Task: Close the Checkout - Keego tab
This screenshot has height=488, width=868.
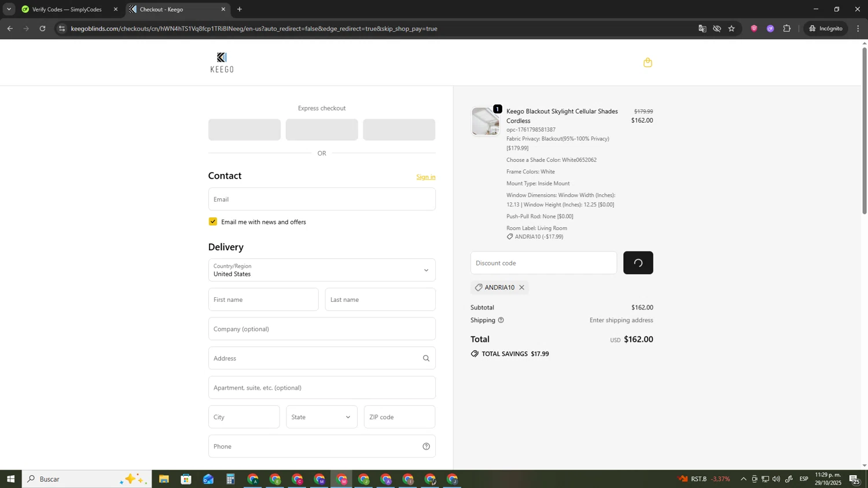Action: pos(223,9)
